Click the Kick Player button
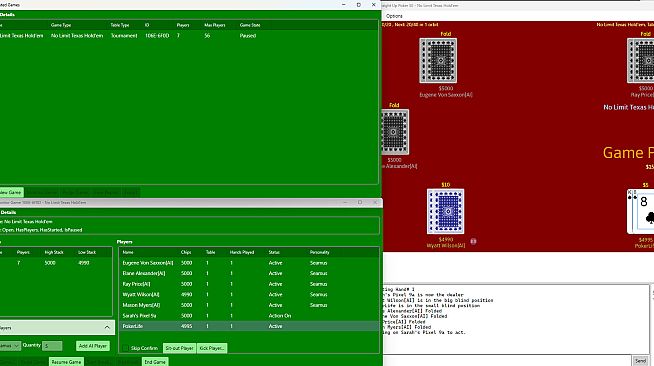 (212, 348)
